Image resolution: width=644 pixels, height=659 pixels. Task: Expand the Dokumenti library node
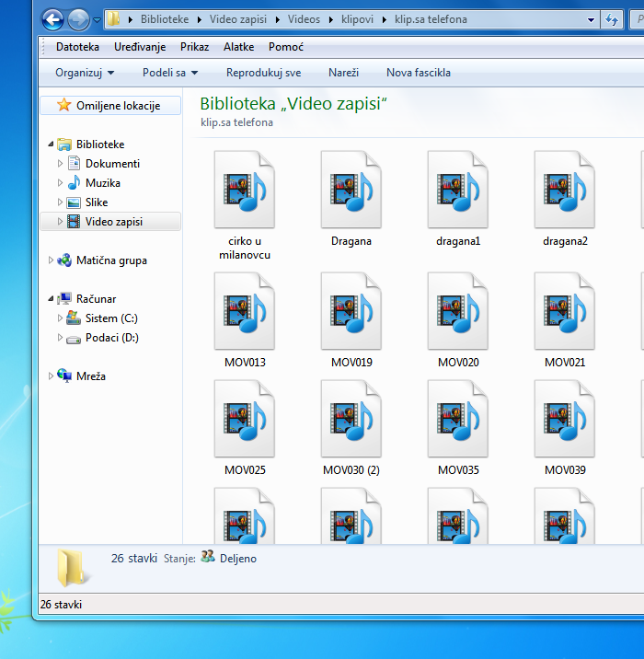point(60,164)
